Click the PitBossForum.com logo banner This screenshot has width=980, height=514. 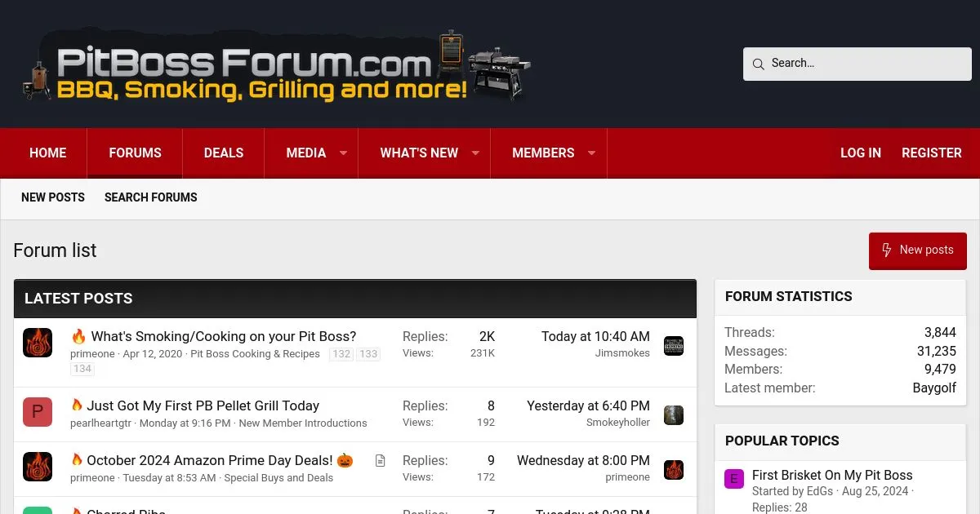coord(277,65)
